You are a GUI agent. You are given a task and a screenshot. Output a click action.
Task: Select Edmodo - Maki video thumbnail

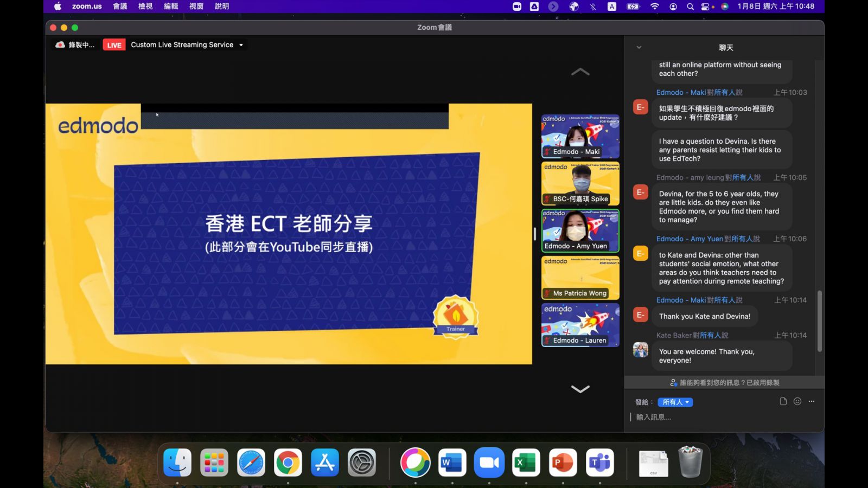[580, 136]
